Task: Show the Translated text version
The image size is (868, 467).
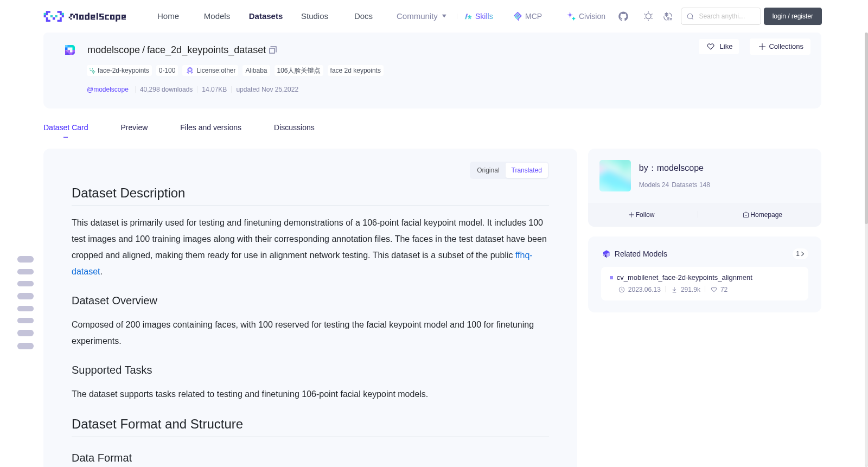Action: (x=527, y=170)
